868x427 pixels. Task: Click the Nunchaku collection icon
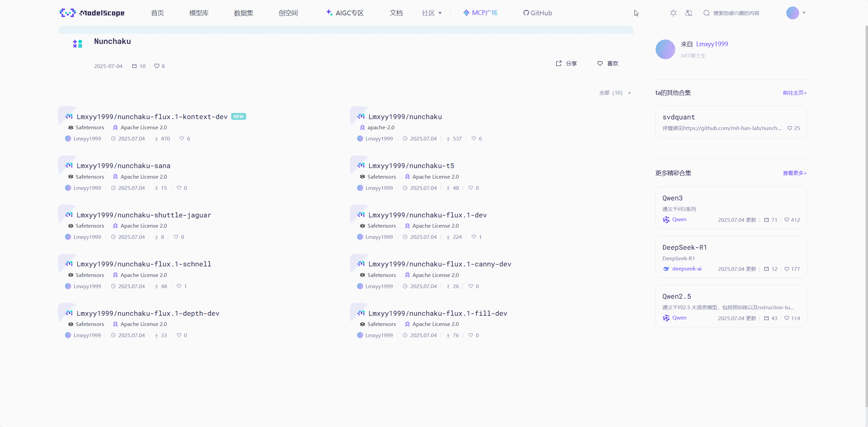(x=78, y=44)
